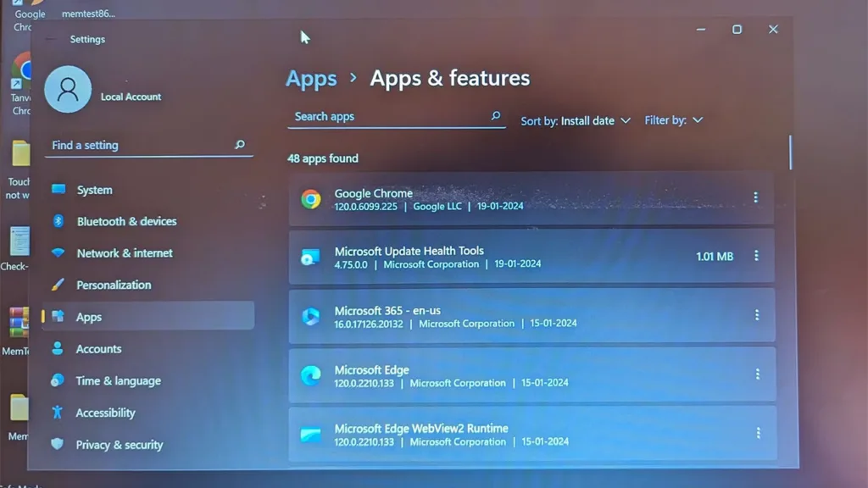Open the Filter by dropdown
The width and height of the screenshot is (868, 488).
point(673,120)
